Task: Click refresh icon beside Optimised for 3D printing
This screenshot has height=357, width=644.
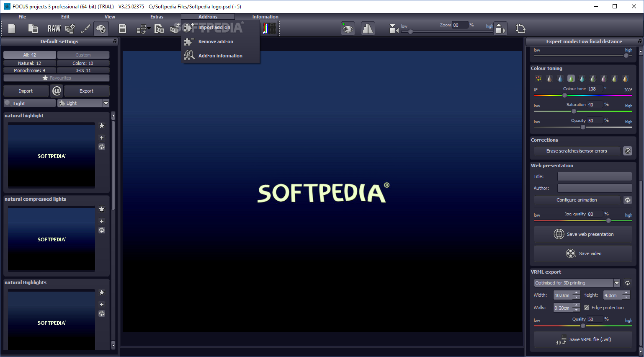Action: tap(628, 283)
